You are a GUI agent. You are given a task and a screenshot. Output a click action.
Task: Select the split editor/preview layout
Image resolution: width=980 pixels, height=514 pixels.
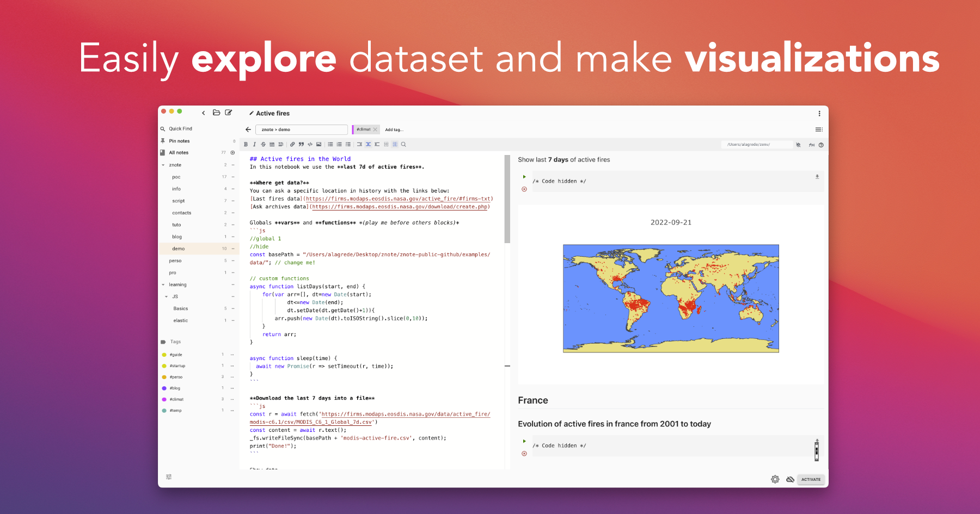coord(368,144)
